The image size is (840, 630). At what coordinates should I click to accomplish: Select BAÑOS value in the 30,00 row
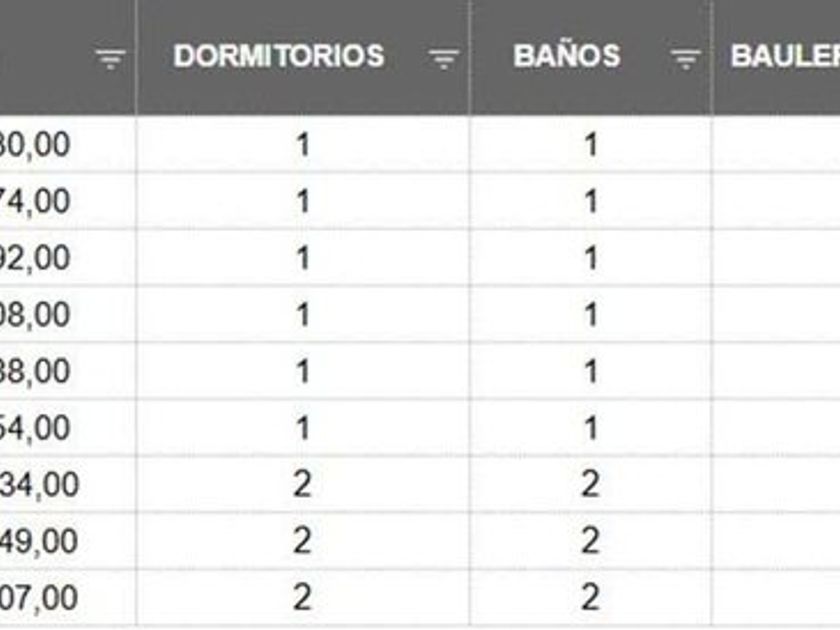(590, 145)
